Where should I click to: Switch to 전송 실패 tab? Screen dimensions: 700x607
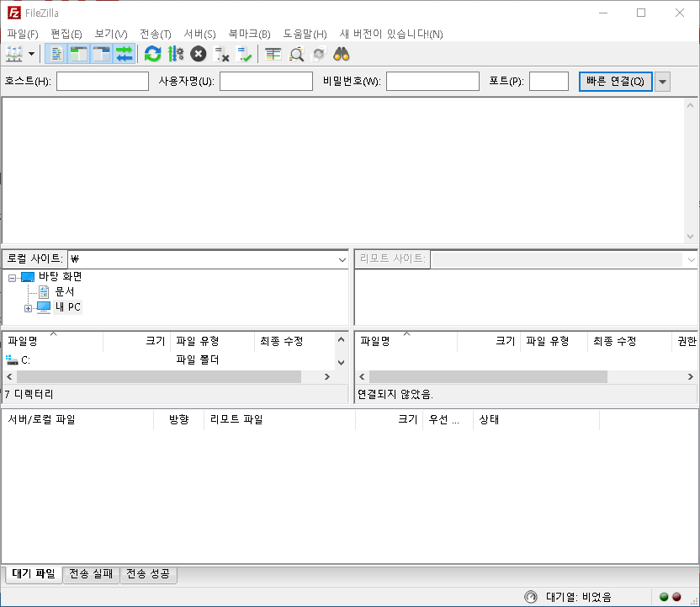click(x=91, y=574)
